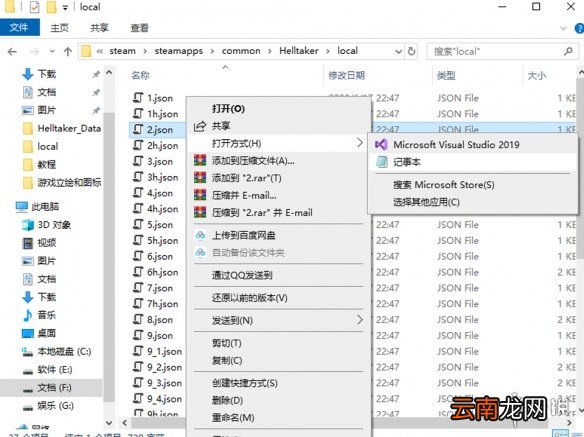This screenshot has width=584, height=437.
Task: Open the 音乐 music icon
Action: click(28, 315)
